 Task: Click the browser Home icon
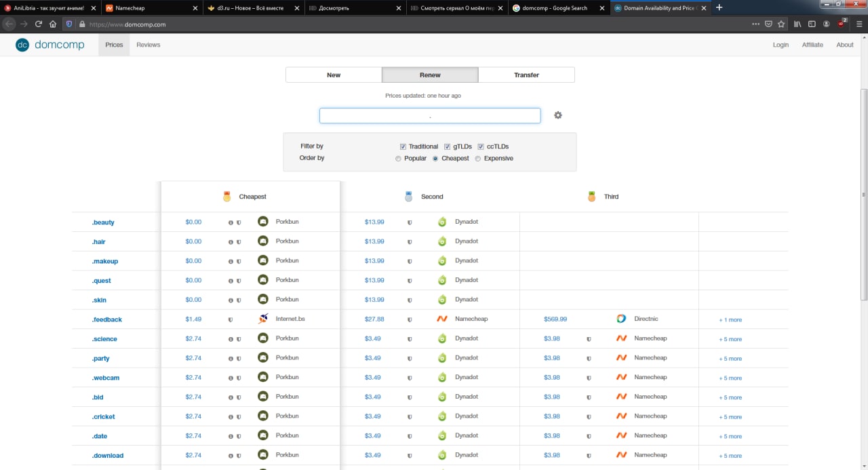tap(53, 24)
